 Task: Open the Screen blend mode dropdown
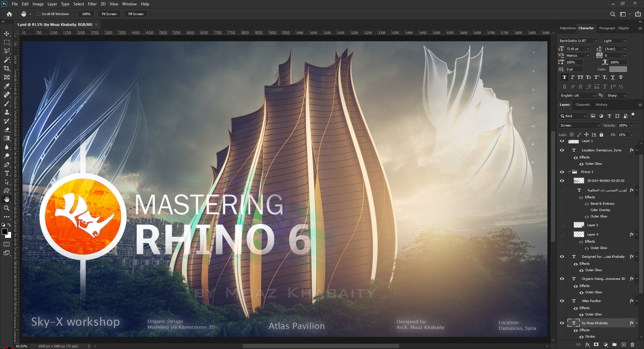tap(579, 125)
